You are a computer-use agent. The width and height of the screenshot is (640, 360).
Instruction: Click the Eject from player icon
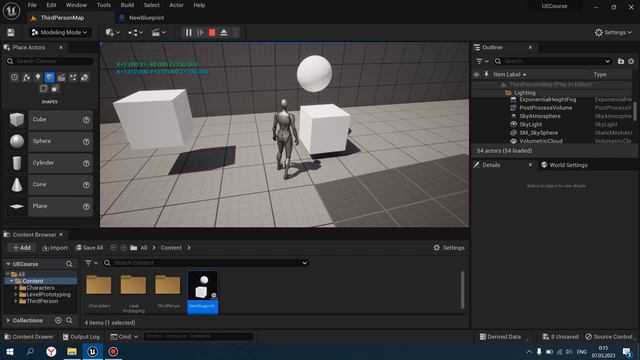click(224, 32)
